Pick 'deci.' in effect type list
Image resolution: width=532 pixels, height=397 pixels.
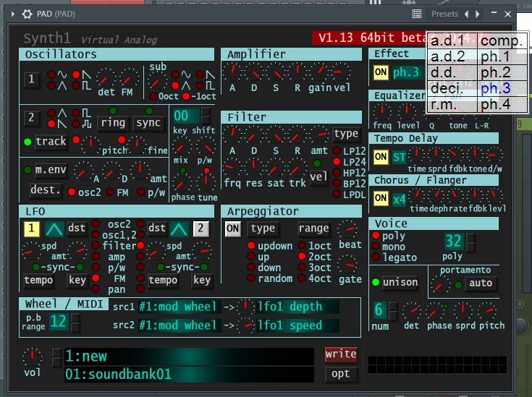(452, 88)
